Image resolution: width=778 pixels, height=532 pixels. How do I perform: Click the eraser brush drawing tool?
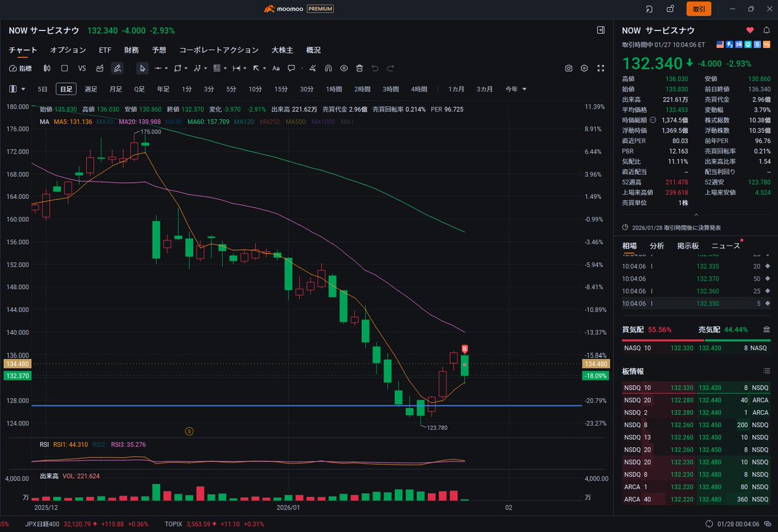(x=314, y=68)
